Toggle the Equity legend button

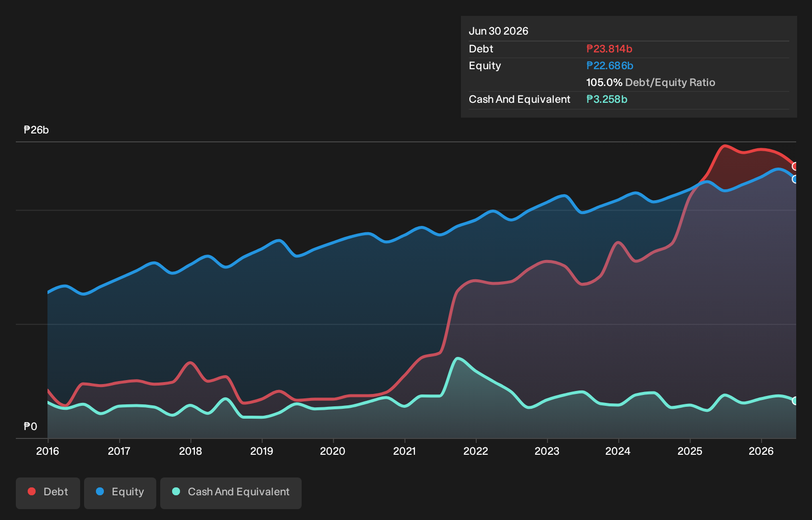[120, 493]
